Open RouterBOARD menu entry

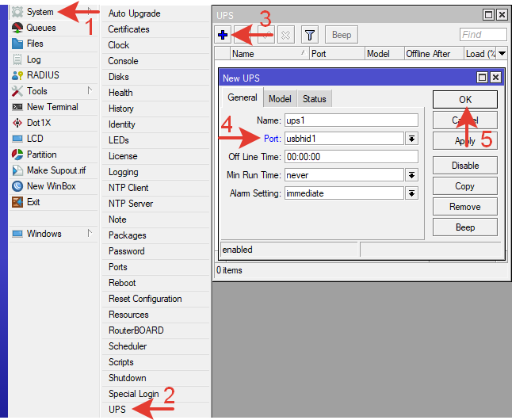tap(156, 330)
